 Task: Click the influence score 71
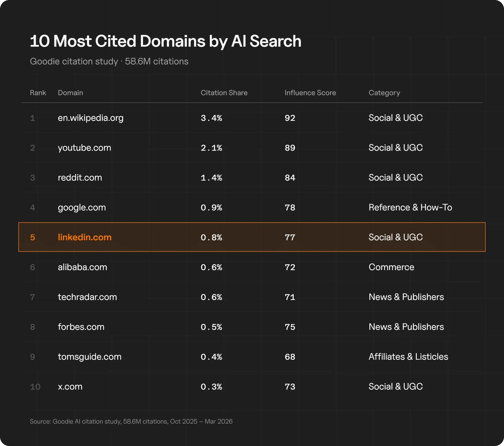(x=290, y=297)
